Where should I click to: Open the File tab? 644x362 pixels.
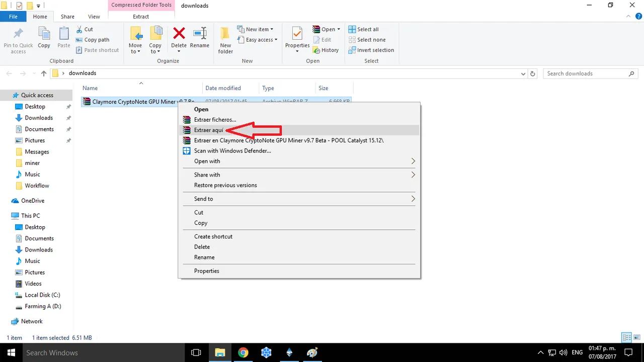point(13,17)
